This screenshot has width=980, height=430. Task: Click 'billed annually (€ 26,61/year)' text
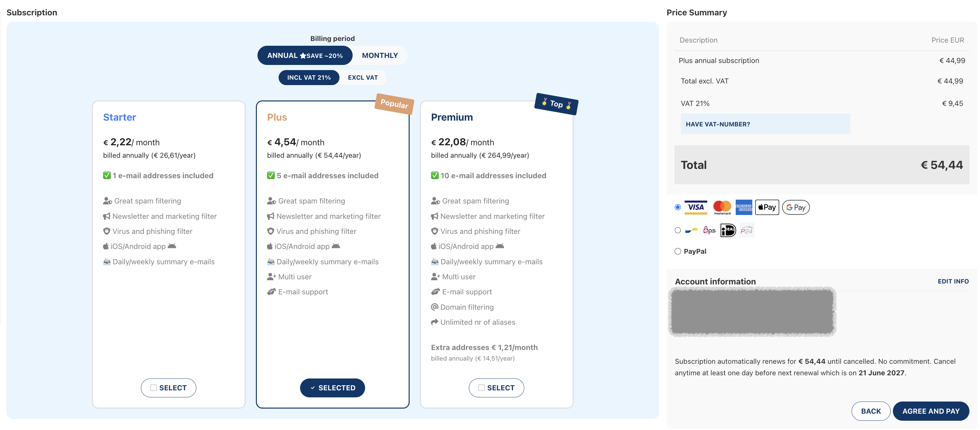pyautogui.click(x=149, y=155)
